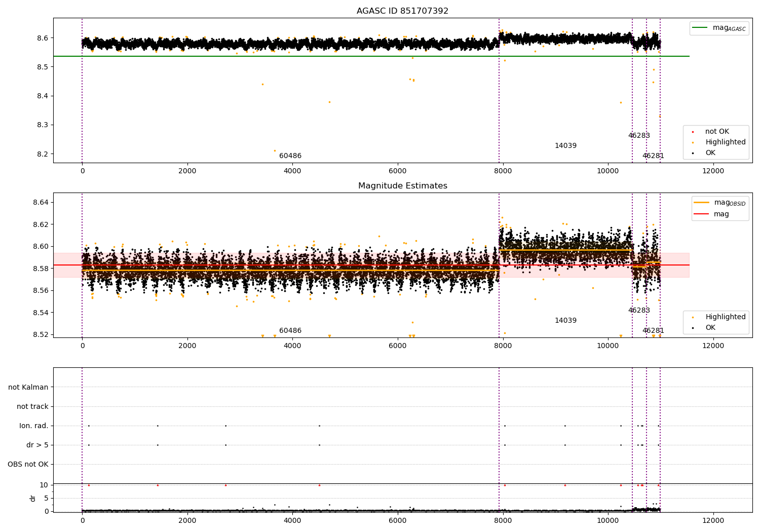Viewport: 760px width, 532px height.
Task: Click the "Magnitude Estimates" plot title
Action: point(402,186)
